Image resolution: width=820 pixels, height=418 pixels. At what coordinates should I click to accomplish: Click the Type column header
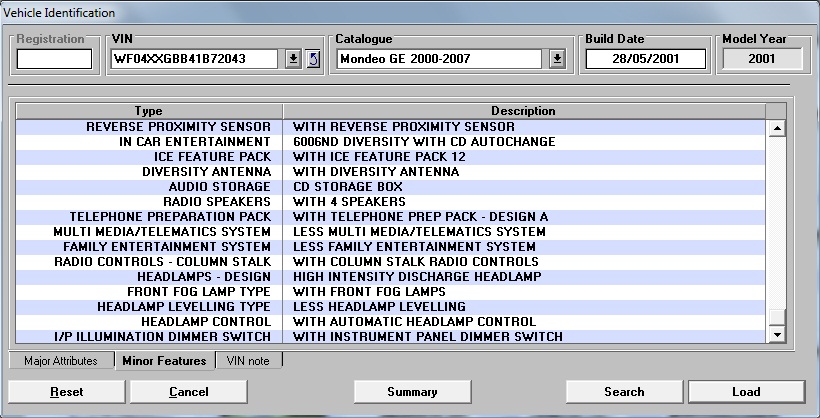click(x=148, y=111)
